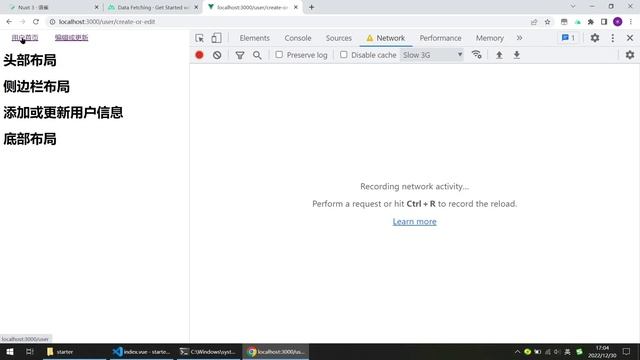Screen dimensions: 640x360
Task: Open the Windows notification center
Action: click(627, 351)
